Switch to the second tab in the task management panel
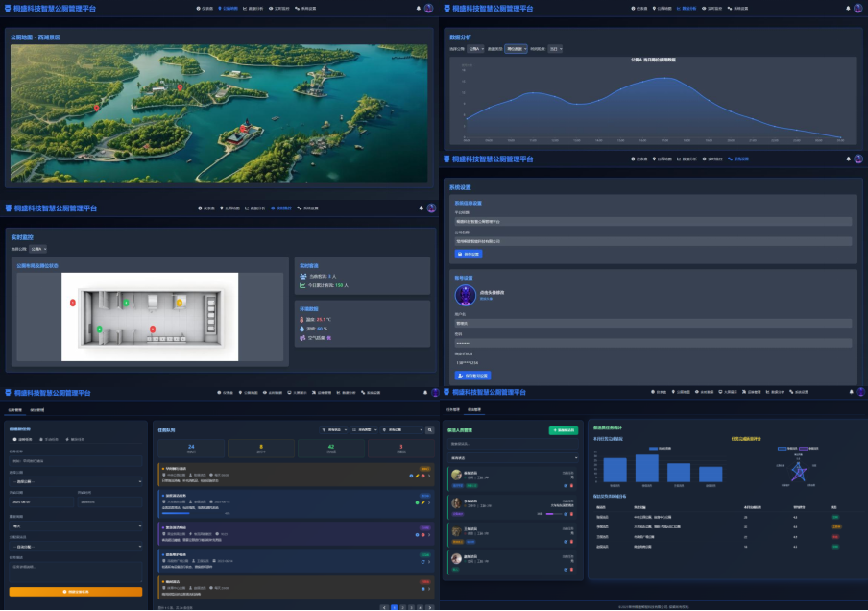The height and width of the screenshot is (611, 868). [37, 410]
